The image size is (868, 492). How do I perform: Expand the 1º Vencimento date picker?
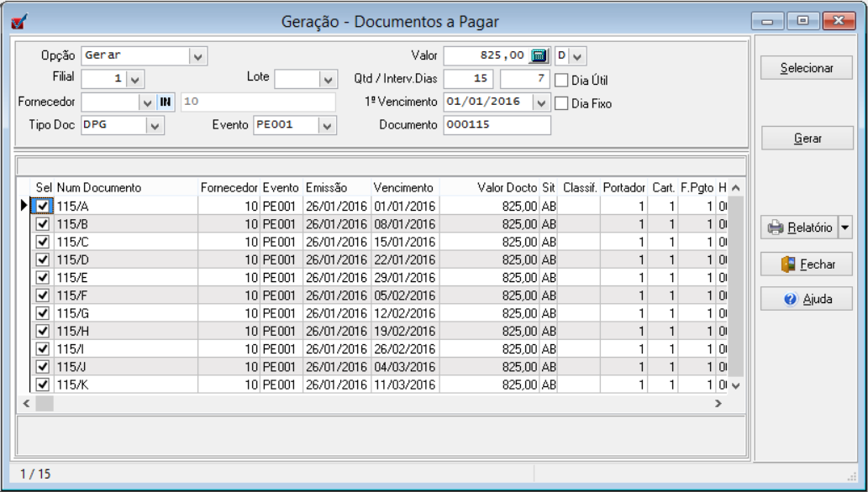(541, 102)
